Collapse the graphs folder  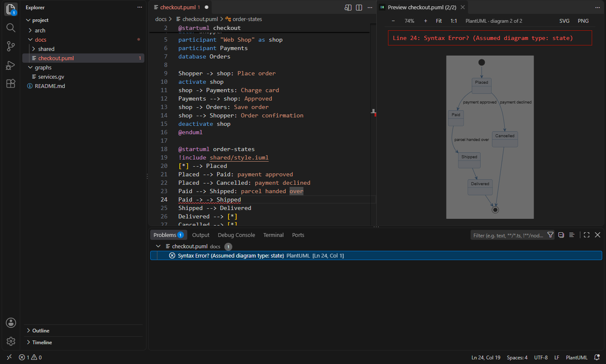pyautogui.click(x=30, y=67)
